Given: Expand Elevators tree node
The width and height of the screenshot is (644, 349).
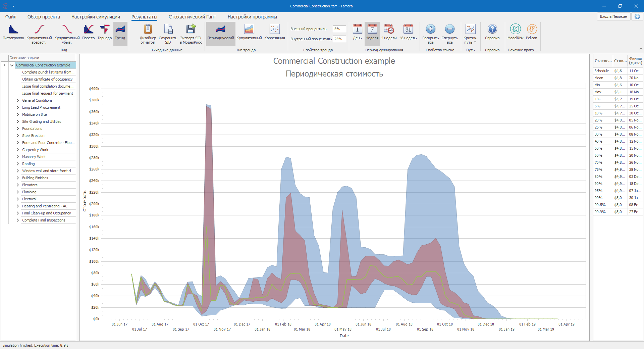Looking at the screenshot, I should point(18,185).
